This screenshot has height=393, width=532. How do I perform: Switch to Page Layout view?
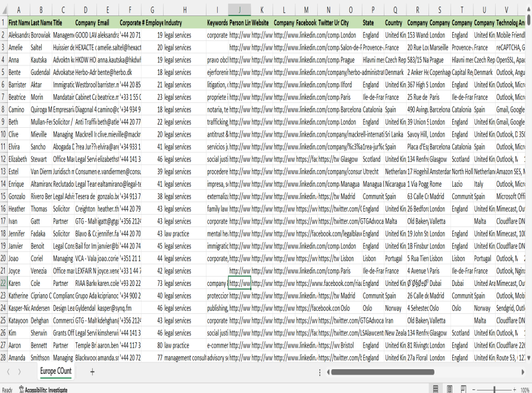click(449, 389)
